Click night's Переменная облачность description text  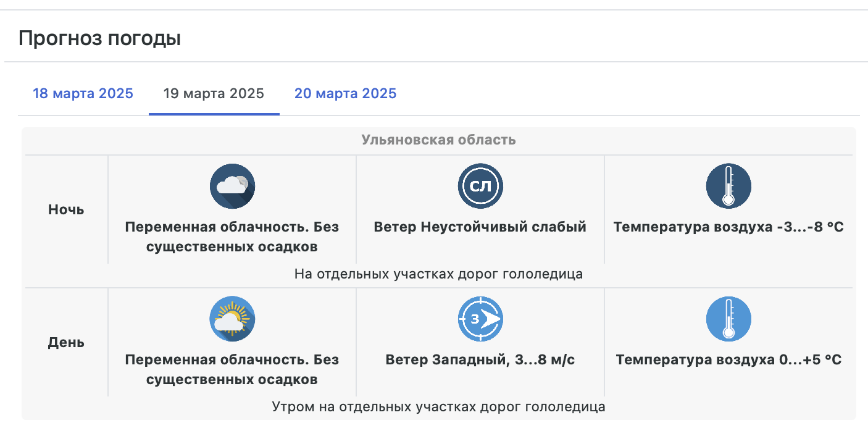(x=232, y=237)
